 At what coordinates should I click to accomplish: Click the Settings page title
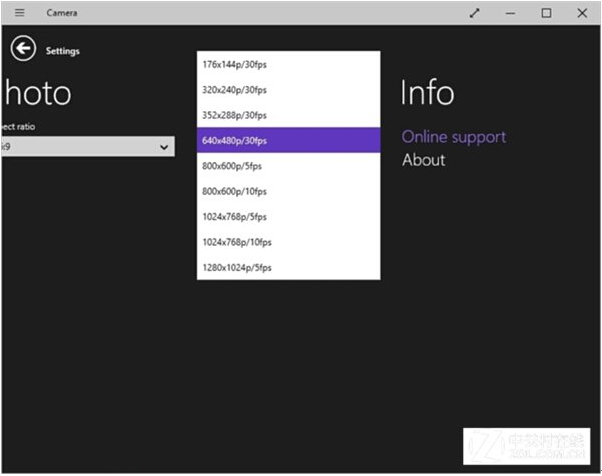coord(63,51)
